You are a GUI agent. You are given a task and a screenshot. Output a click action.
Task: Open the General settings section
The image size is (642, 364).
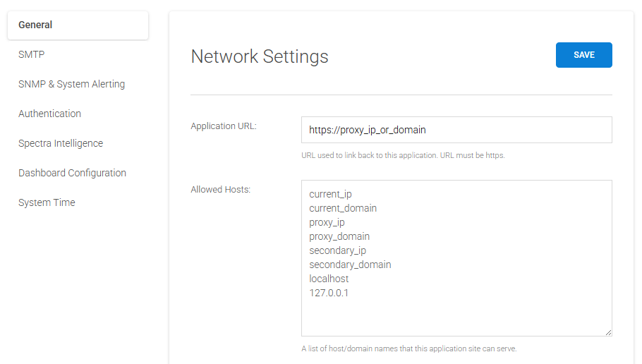click(36, 25)
